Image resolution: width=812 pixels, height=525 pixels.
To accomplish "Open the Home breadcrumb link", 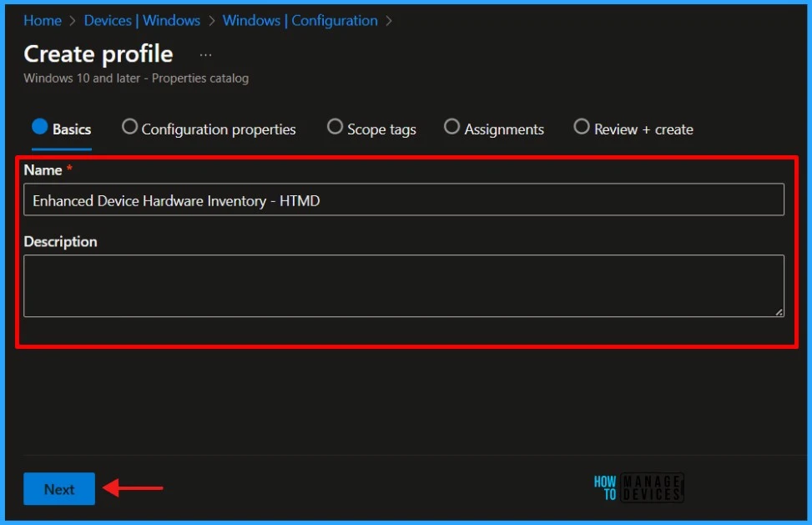I will point(43,21).
